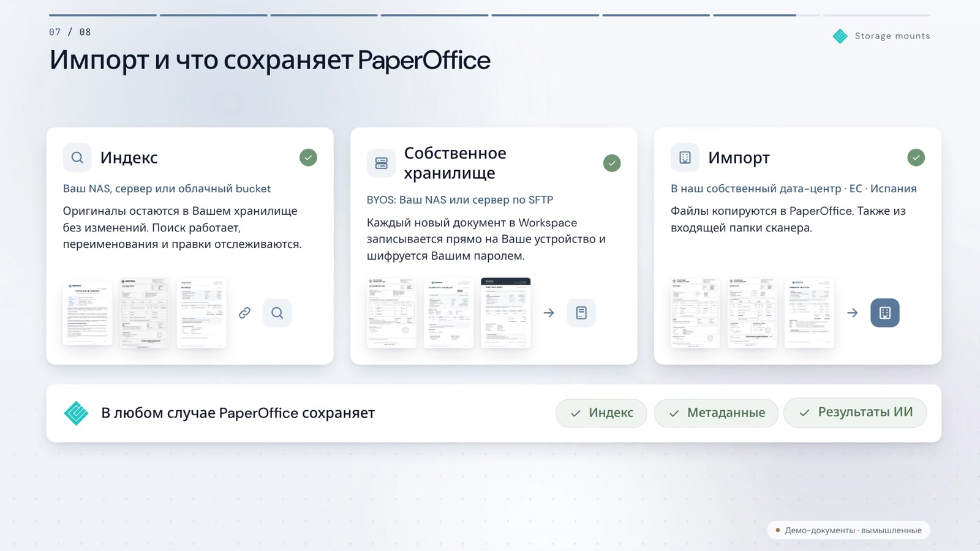Screen dimensions: 980x551
Task: Click paragraph starting Файлы копируются в PaperOffice
Action: tap(788, 219)
